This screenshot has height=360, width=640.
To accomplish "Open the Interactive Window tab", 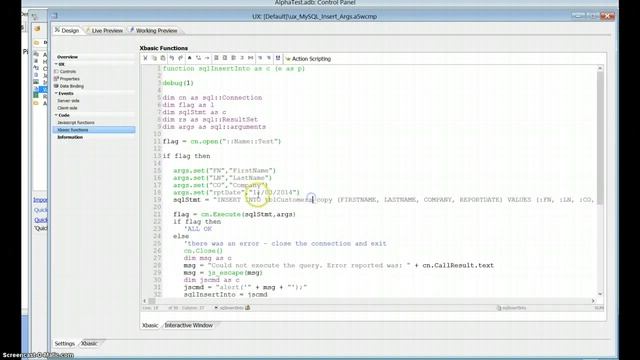I will click(x=189, y=325).
